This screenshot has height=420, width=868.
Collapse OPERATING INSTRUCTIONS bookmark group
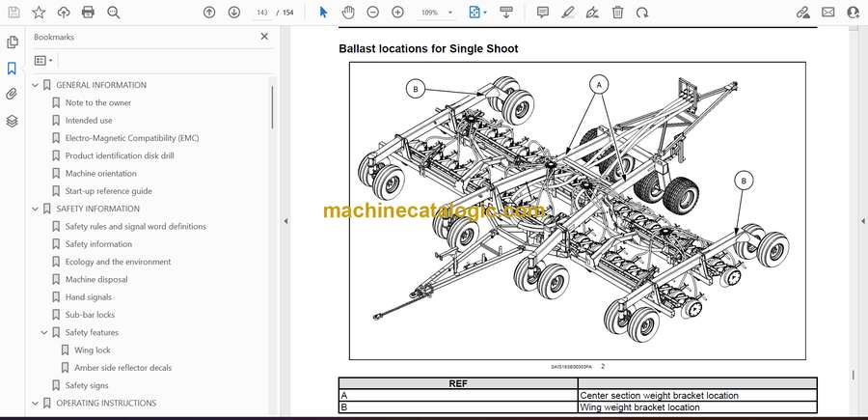tap(36, 404)
